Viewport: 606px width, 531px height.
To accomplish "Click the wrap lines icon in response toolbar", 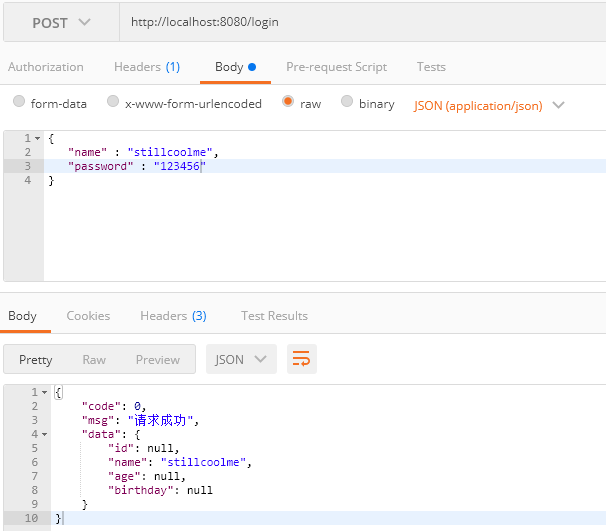I will tap(301, 359).
